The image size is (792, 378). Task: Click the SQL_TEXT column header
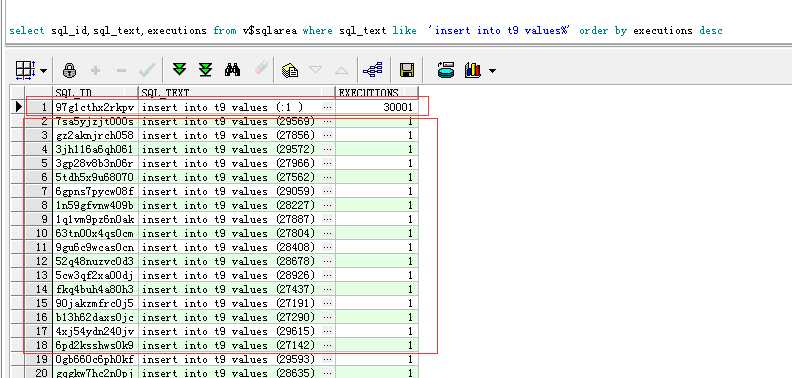pos(237,93)
